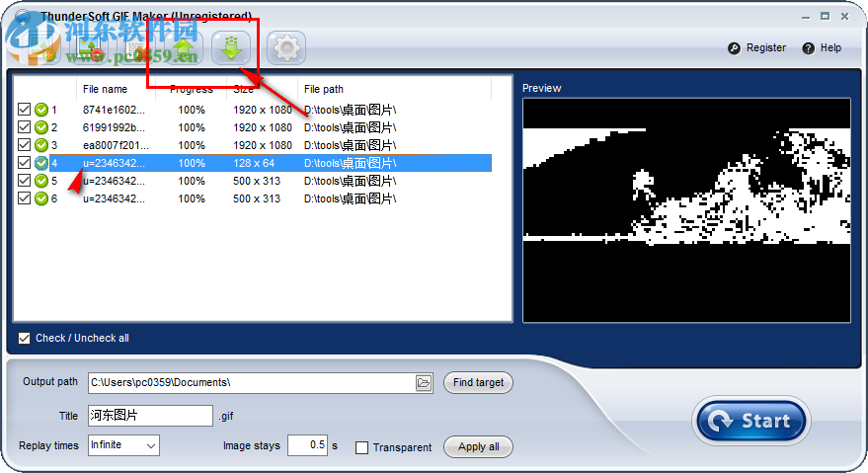Click the Image stays seconds field
The width and height of the screenshot is (868, 473).
tap(307, 445)
